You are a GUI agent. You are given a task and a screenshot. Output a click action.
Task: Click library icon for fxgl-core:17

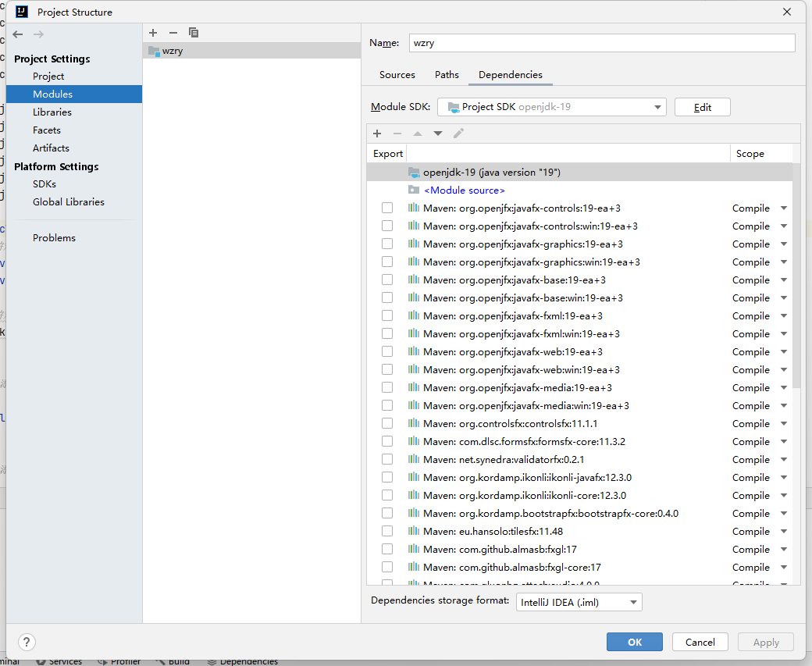click(413, 567)
